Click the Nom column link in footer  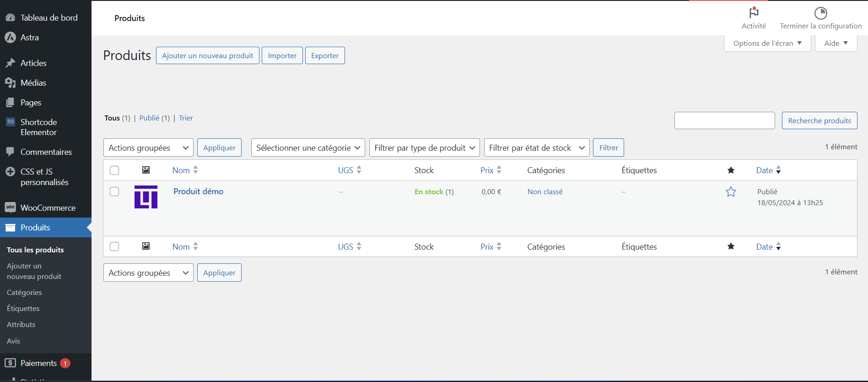[x=181, y=246]
